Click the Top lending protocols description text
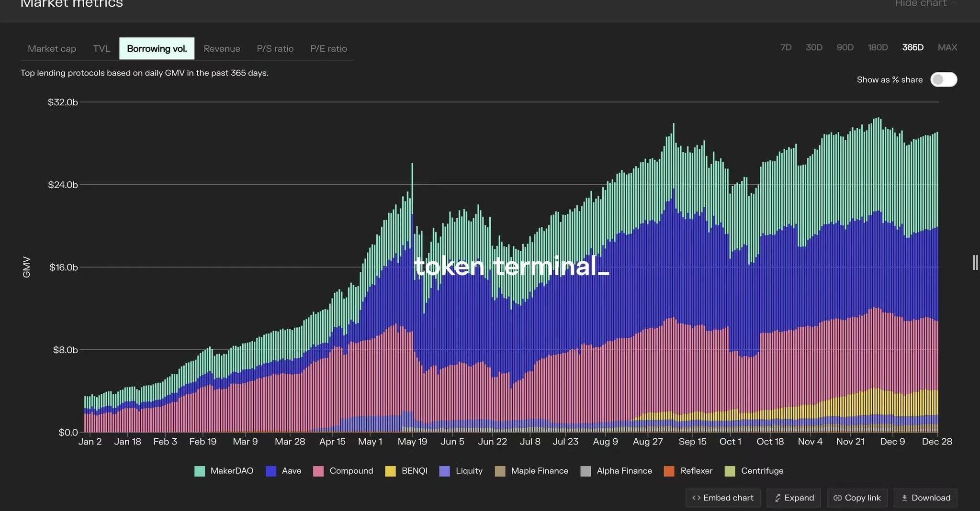 (x=144, y=73)
